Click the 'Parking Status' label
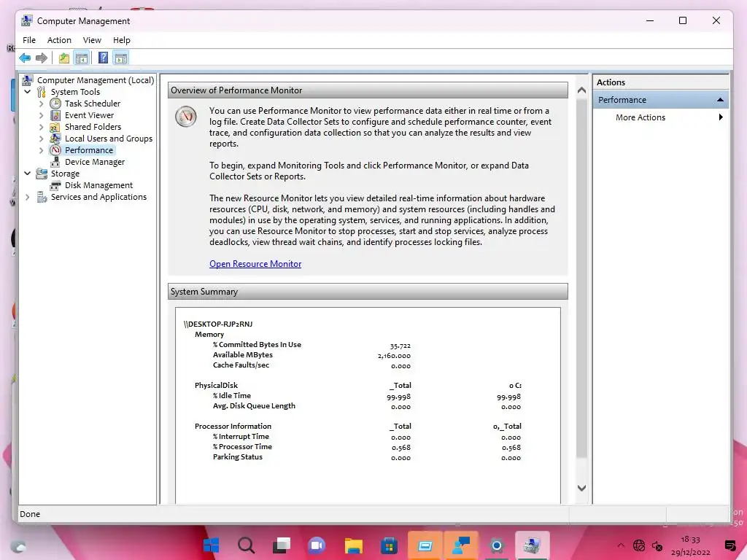 pos(238,456)
